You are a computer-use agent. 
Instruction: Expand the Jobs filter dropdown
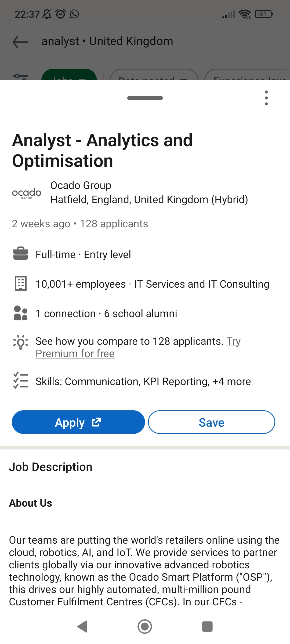point(69,76)
